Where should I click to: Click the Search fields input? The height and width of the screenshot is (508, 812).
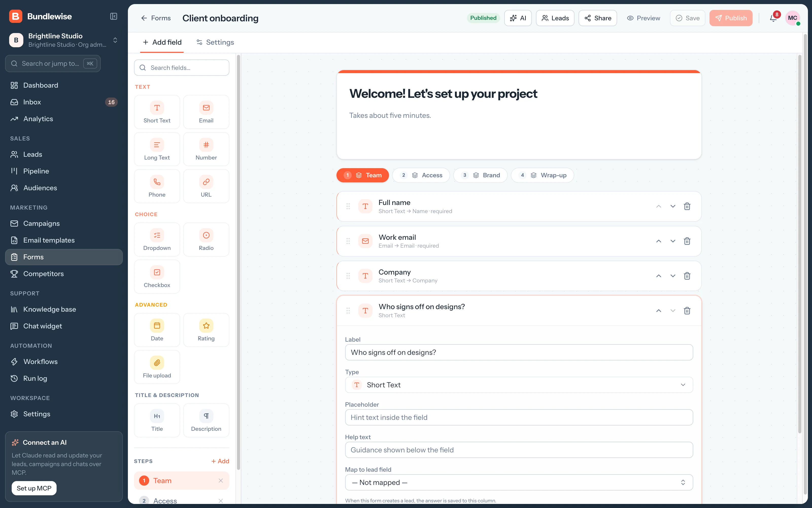(181, 68)
